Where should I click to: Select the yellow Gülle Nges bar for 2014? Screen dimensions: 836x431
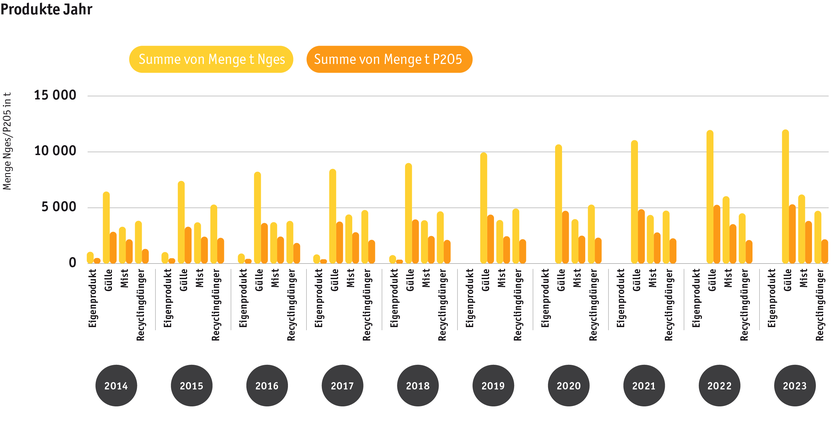coord(106,228)
